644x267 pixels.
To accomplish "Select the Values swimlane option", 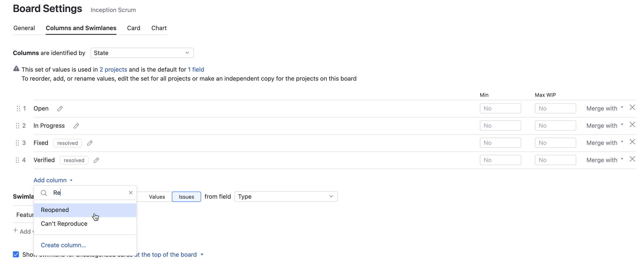I will point(157,196).
